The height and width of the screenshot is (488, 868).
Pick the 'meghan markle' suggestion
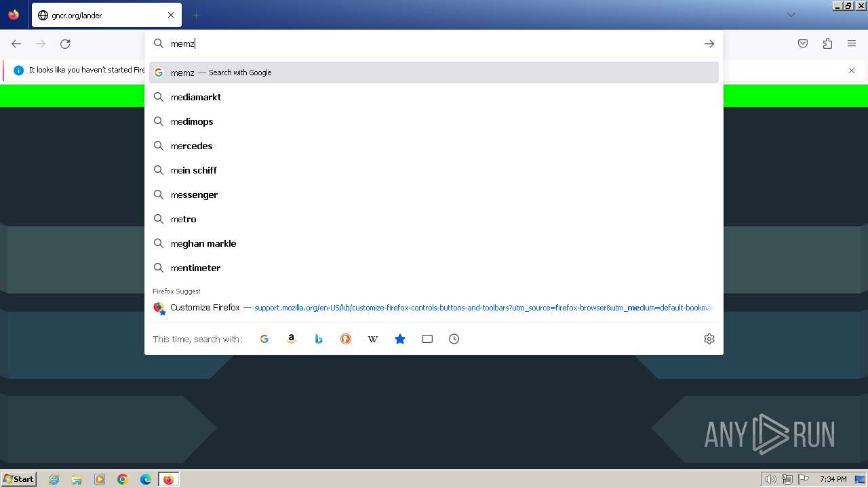point(434,243)
